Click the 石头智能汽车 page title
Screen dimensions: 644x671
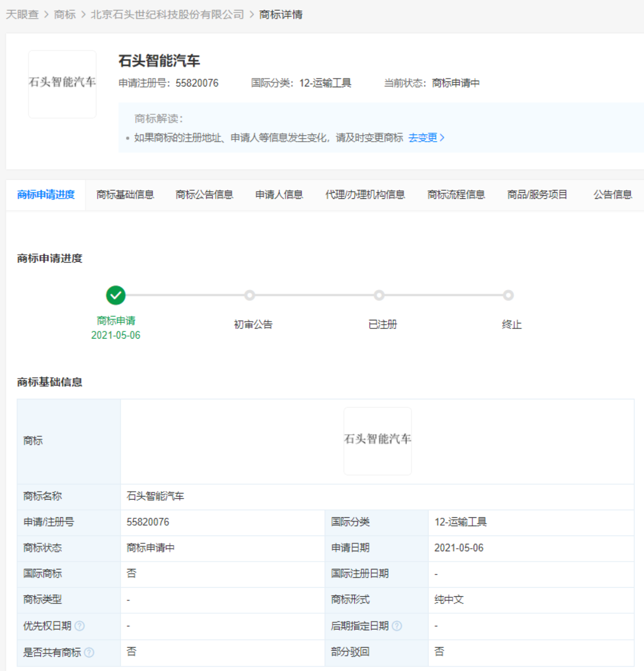pos(159,60)
